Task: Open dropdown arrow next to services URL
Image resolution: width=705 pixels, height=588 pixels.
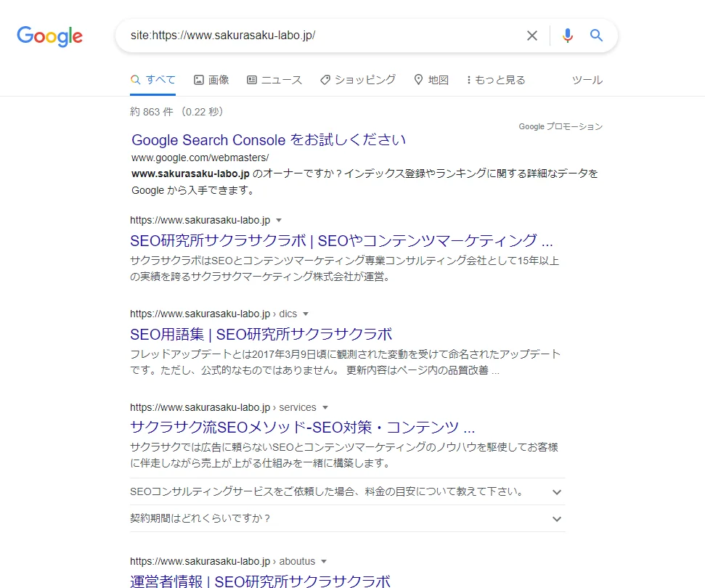Action: pos(325,407)
